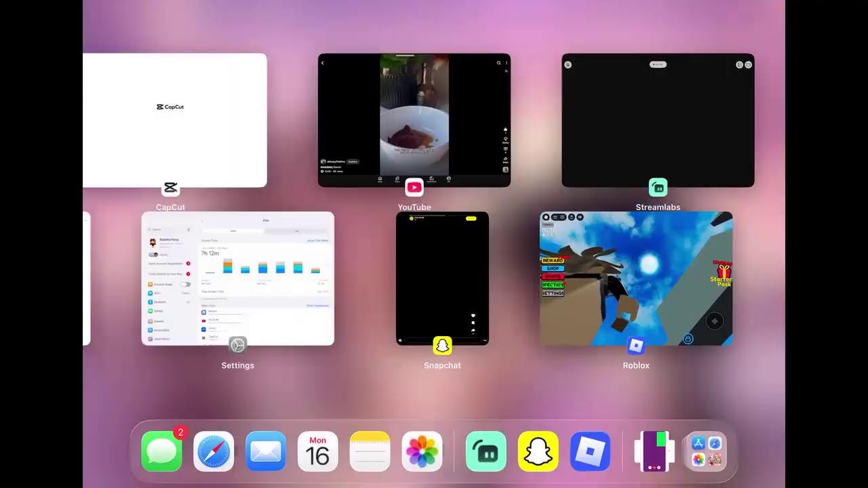Screen dimensions: 868x488
Task: Tap the SHOP button in Roblox
Action: coord(553,268)
